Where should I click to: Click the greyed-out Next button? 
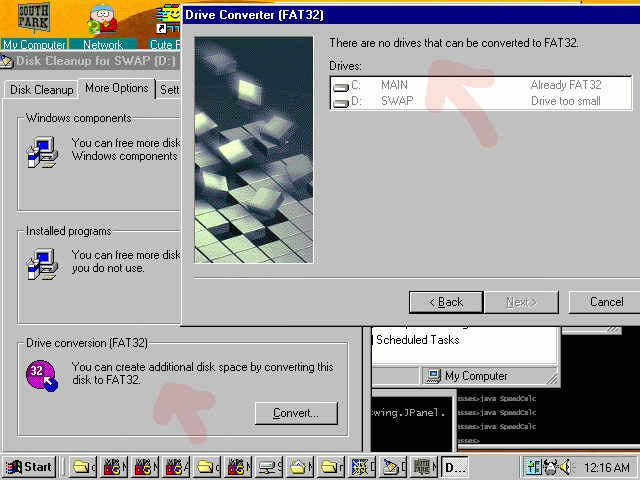(x=521, y=302)
